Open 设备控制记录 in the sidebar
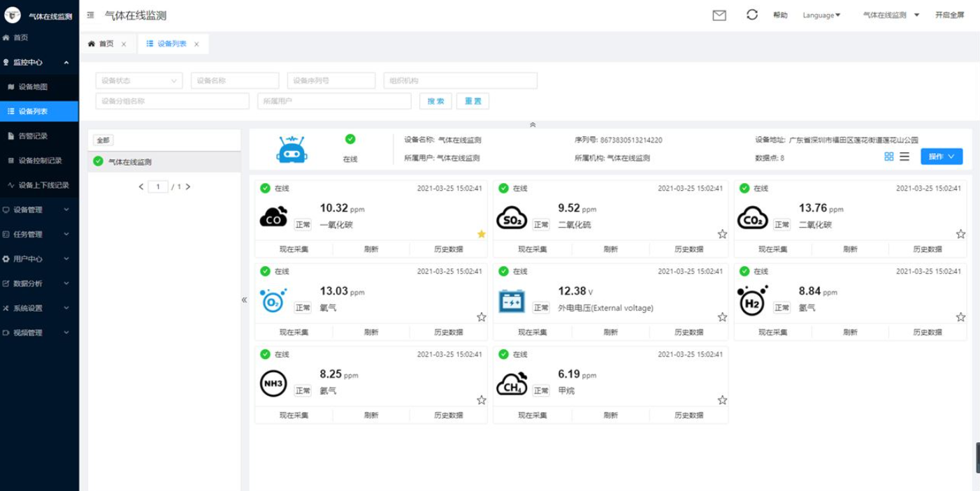The height and width of the screenshot is (491, 980). click(39, 161)
